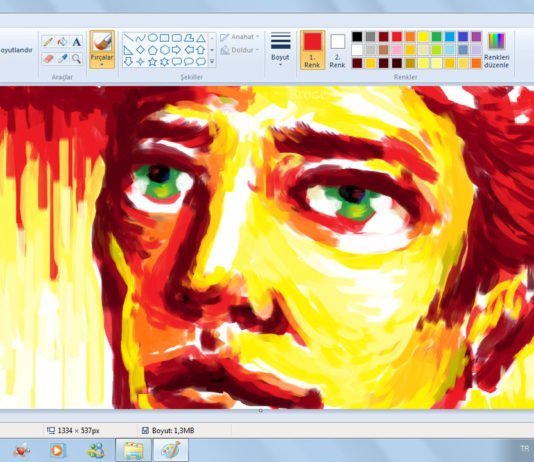Select the Eraser tool

48,59
